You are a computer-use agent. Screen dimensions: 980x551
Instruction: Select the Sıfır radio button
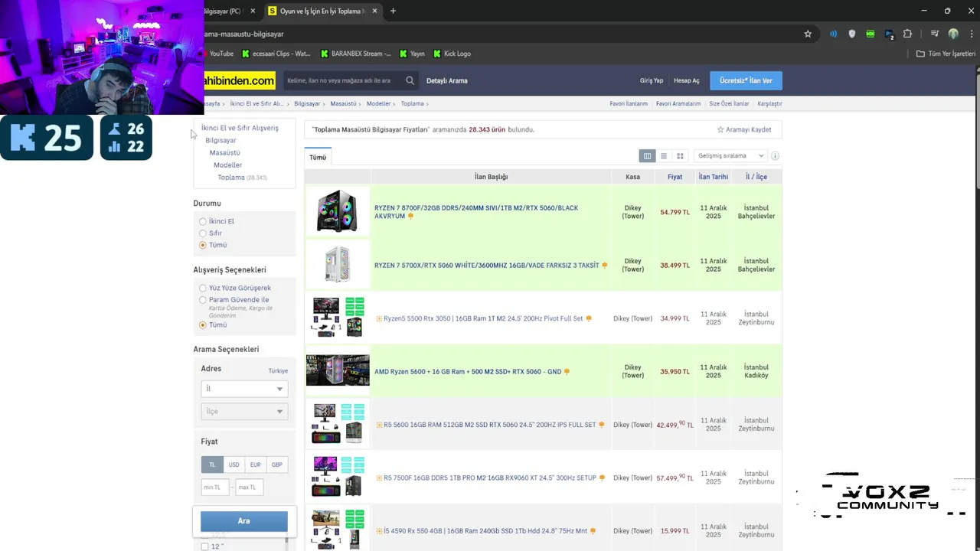203,233
